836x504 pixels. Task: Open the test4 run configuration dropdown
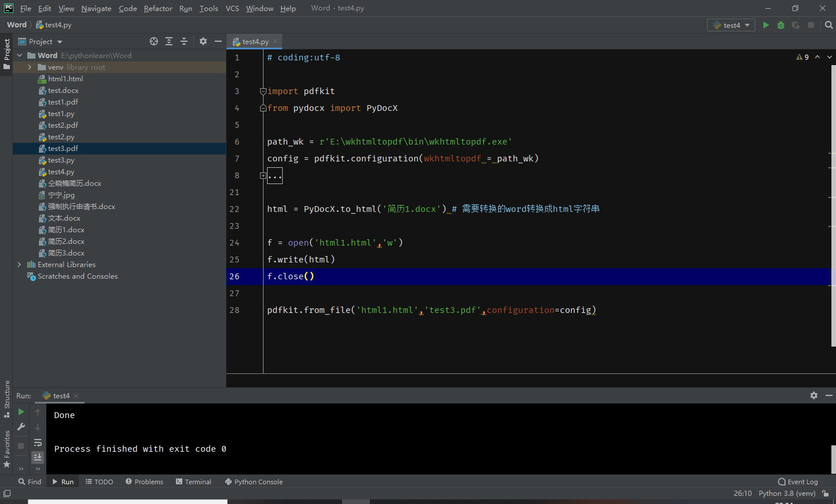pos(732,25)
